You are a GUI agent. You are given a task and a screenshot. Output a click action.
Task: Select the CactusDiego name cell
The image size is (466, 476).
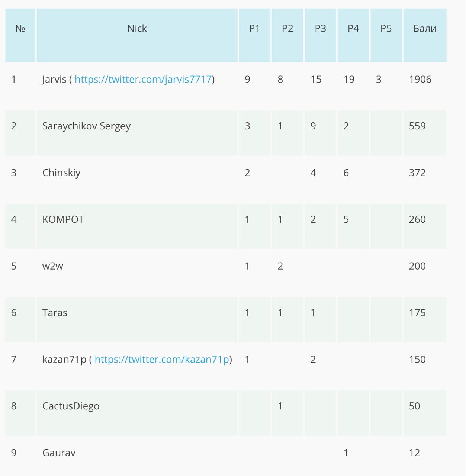(x=137, y=413)
